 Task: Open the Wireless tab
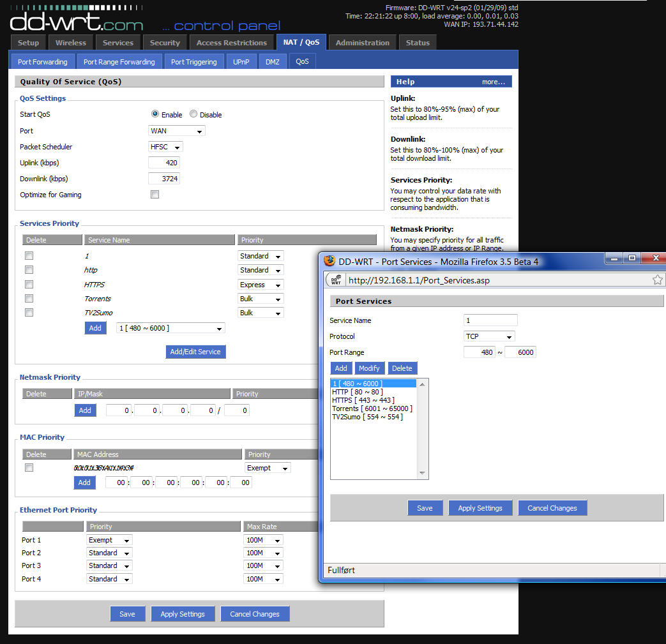click(71, 43)
